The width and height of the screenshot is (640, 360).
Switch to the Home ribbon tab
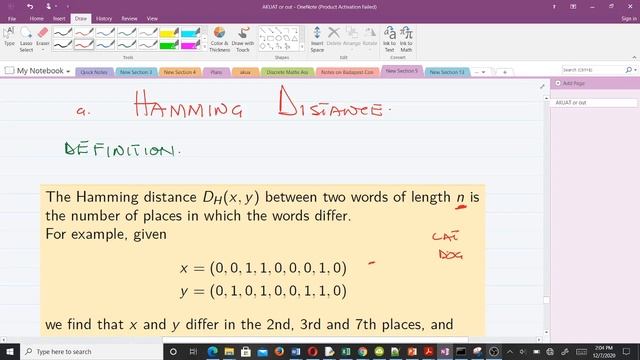36,18
